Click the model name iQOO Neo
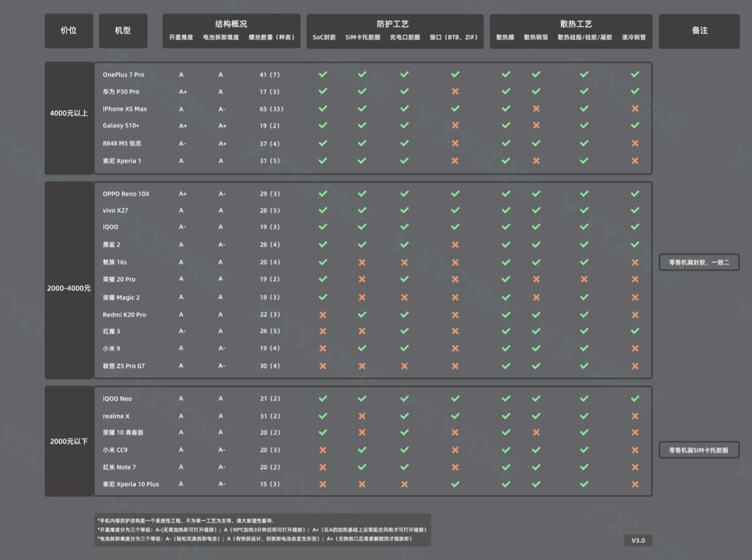The height and width of the screenshot is (560, 752). coord(117,399)
